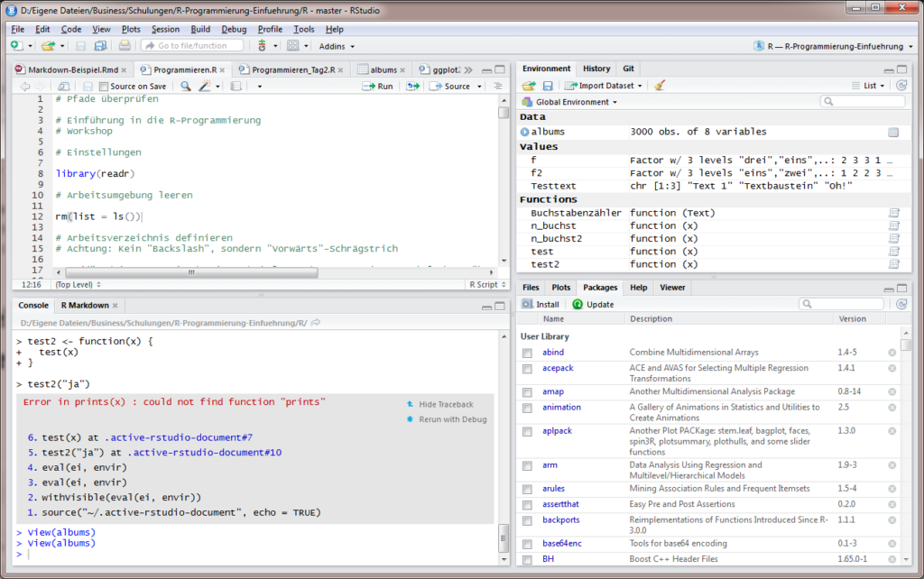
Task: Remove the amap package via its x icon
Action: (892, 392)
